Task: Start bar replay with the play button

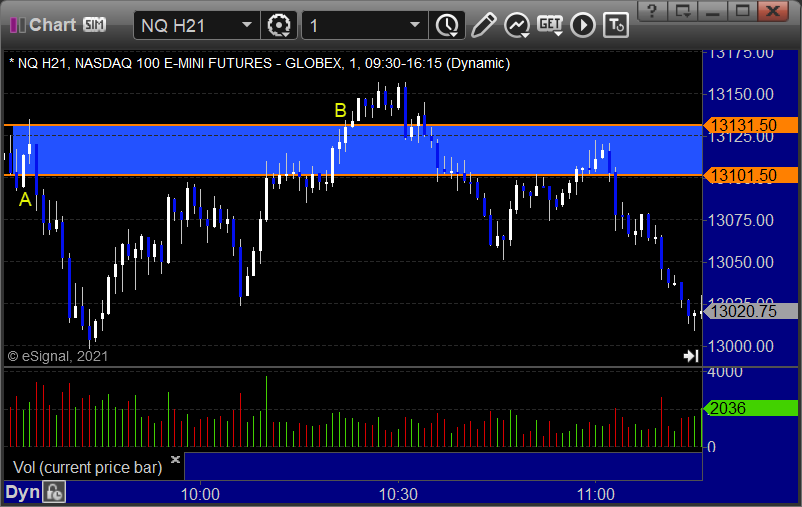Action: coord(583,25)
